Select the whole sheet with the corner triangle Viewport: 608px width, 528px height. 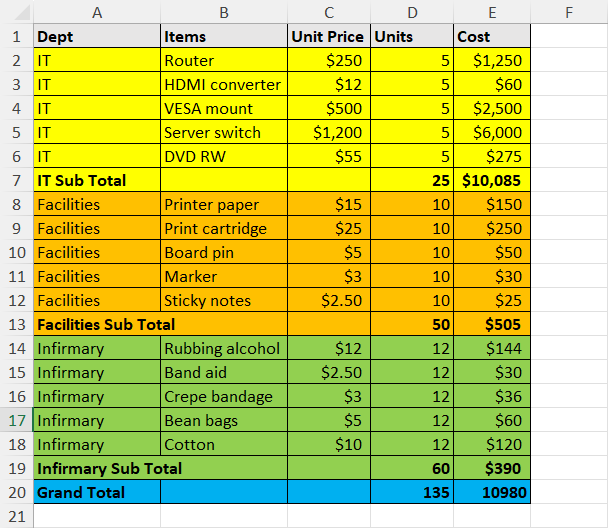[x=22, y=13]
